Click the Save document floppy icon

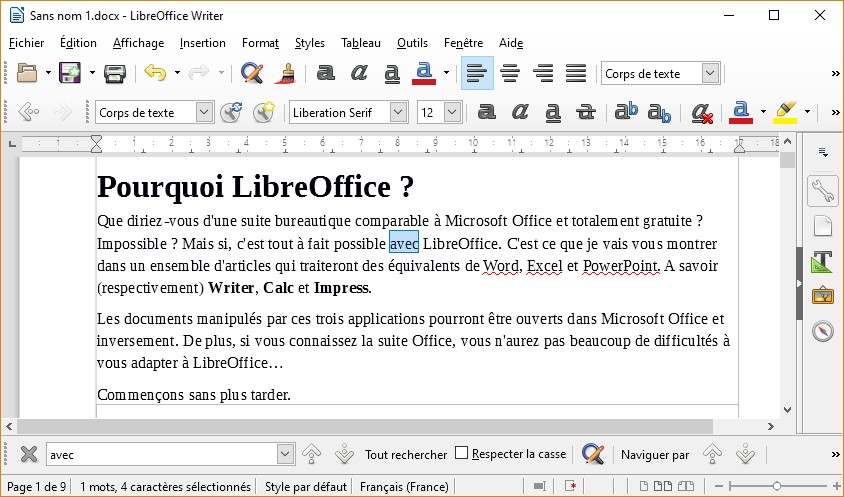point(70,73)
